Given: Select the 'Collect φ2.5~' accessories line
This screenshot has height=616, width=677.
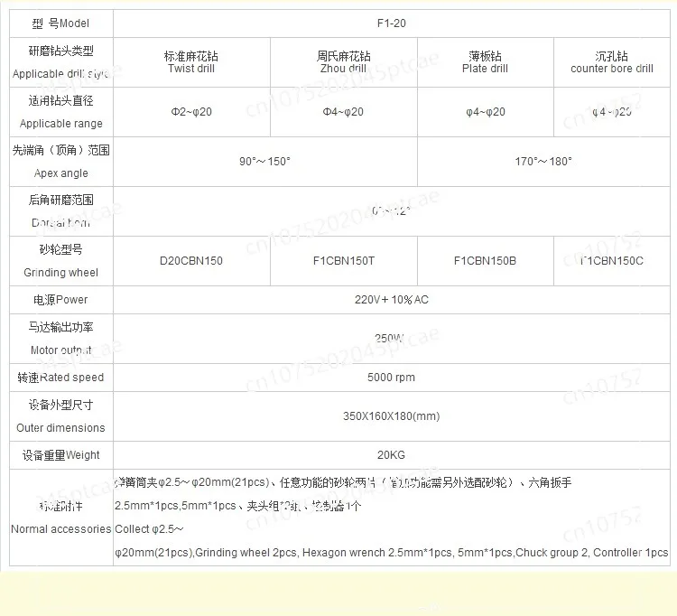Looking at the screenshot, I should click(x=149, y=529).
